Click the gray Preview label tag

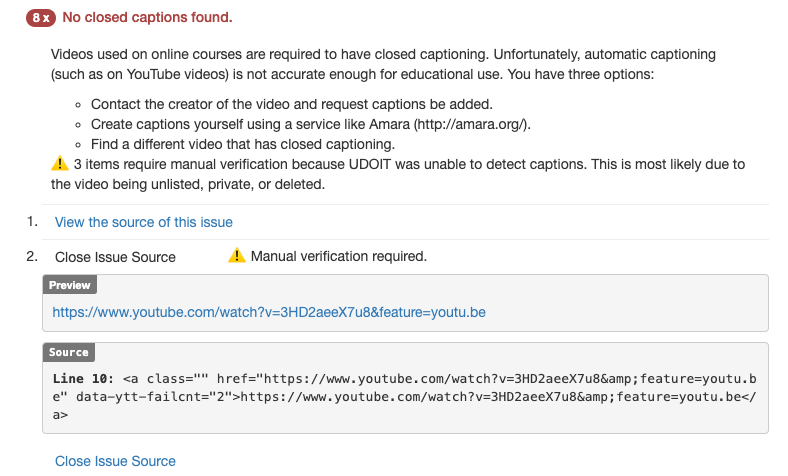[x=70, y=285]
